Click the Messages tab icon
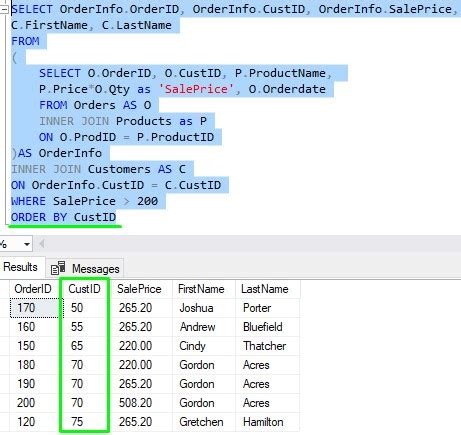Image resolution: width=461 pixels, height=435 pixels. pyautogui.click(x=58, y=268)
